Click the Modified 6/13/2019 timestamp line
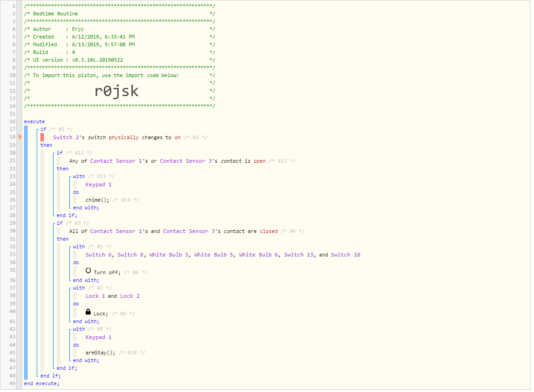This screenshot has height=392, width=534. (x=119, y=44)
